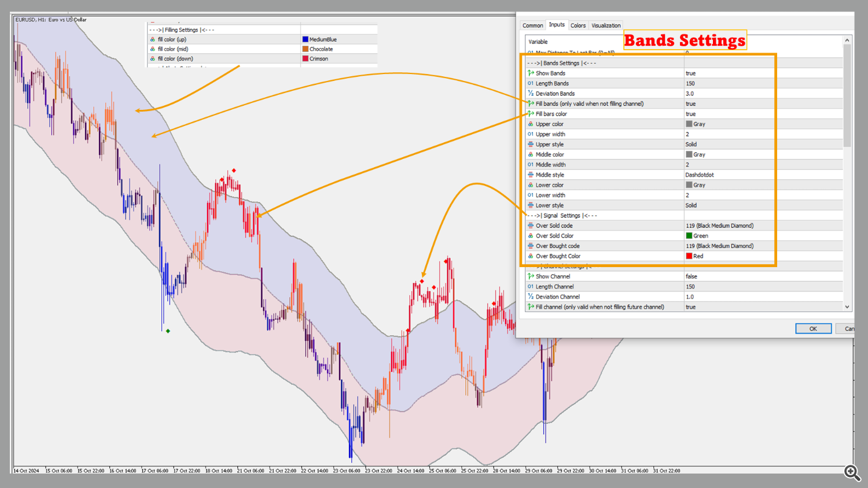Toggle the Fill bars color true value
Image resolution: width=868 pixels, height=488 pixels.
click(690, 114)
